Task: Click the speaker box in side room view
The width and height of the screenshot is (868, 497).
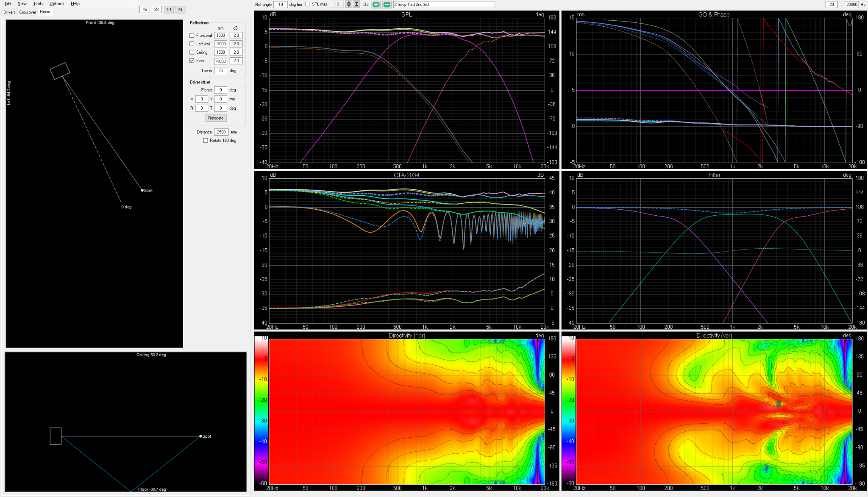Action: tap(56, 436)
